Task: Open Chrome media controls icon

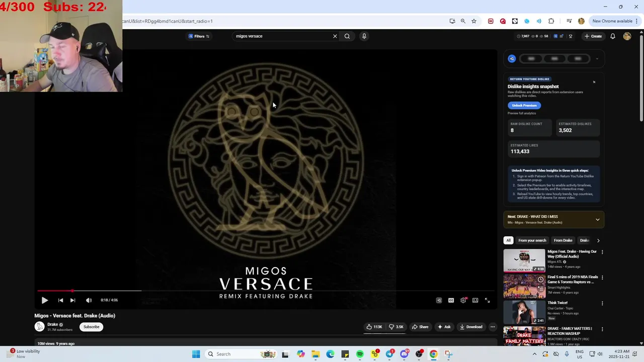Action: coord(569,21)
